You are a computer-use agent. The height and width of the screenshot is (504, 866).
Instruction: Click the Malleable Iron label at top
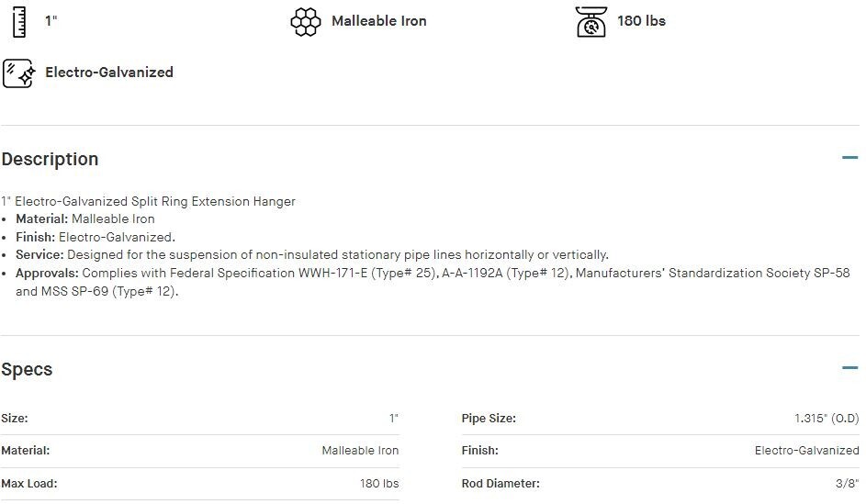tap(378, 21)
